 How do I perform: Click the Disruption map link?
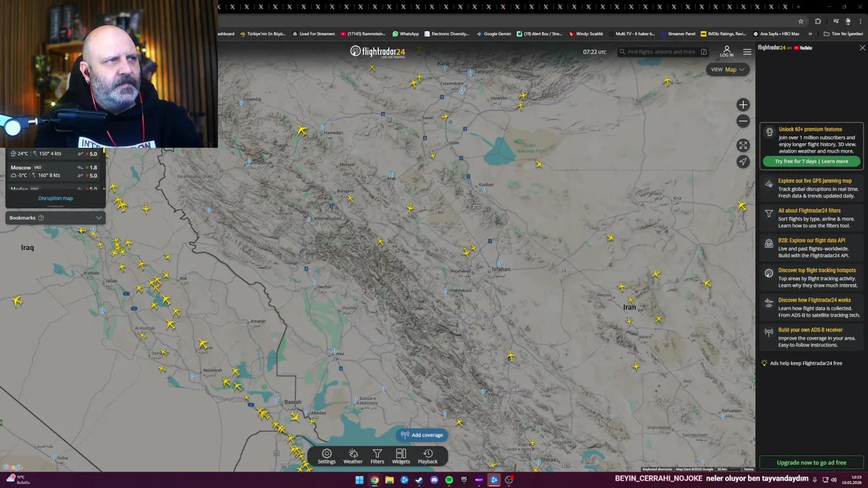click(56, 199)
